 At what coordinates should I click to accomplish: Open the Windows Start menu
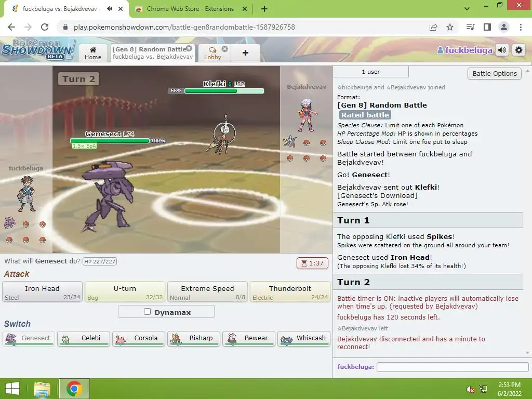[x=12, y=389]
